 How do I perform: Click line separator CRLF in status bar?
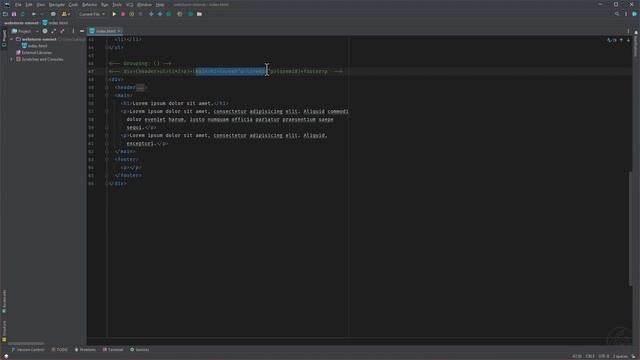[x=590, y=356]
